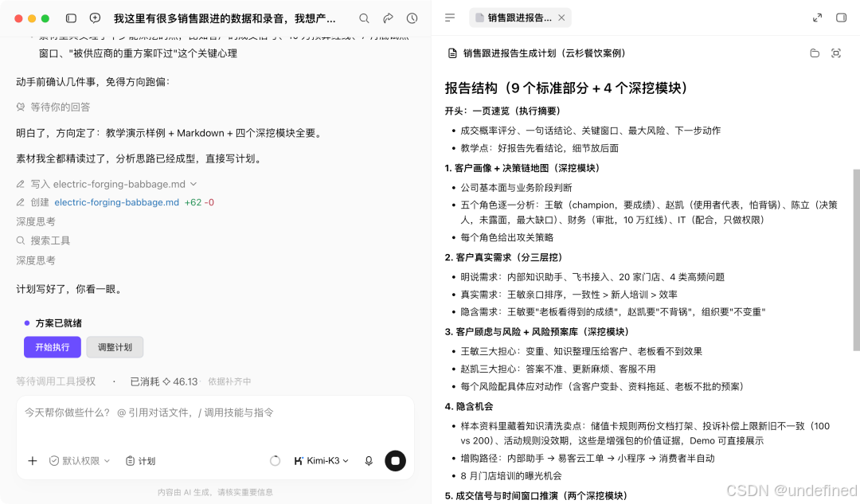Click the share arrow icon in header
This screenshot has height=504, width=860.
[x=388, y=18]
